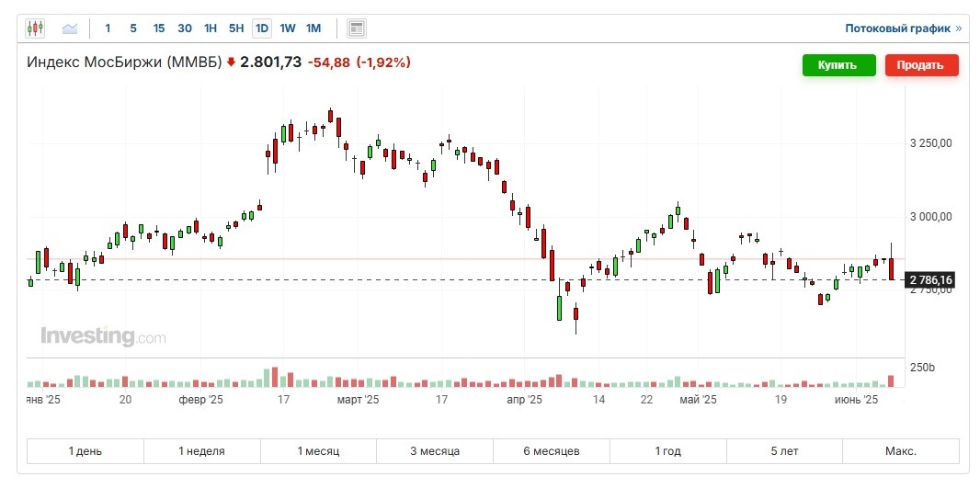Screen dimensions: 980x488
Task: Click the tallest volume bar in mid-February
Action: [x=274, y=377]
